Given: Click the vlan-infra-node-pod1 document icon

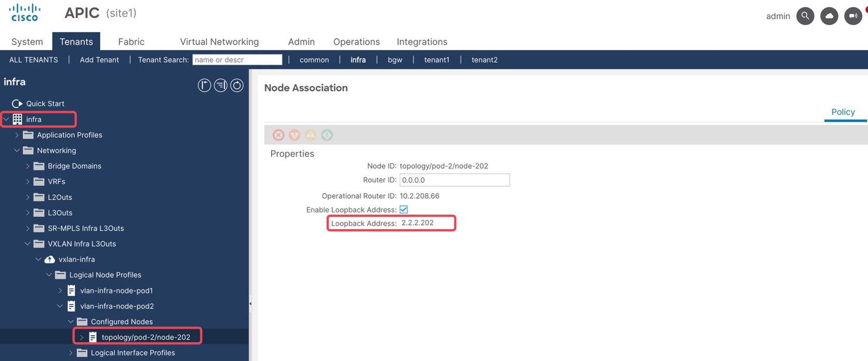Looking at the screenshot, I should (72, 290).
